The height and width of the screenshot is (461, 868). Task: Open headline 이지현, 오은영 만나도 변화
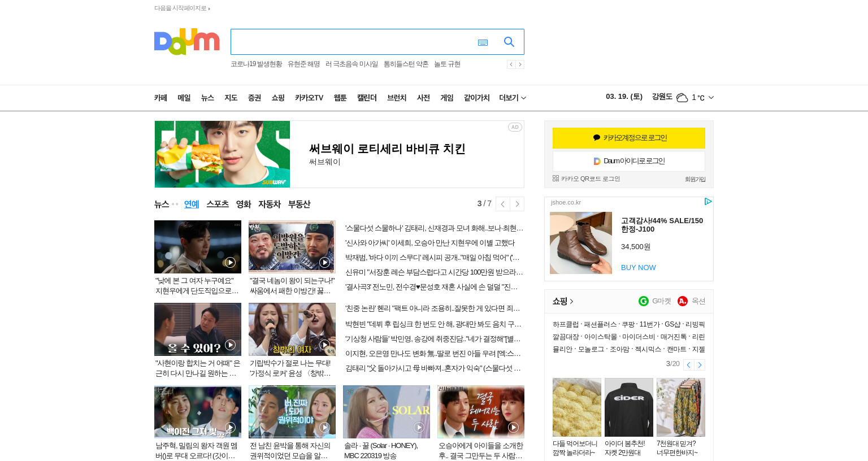click(433, 354)
